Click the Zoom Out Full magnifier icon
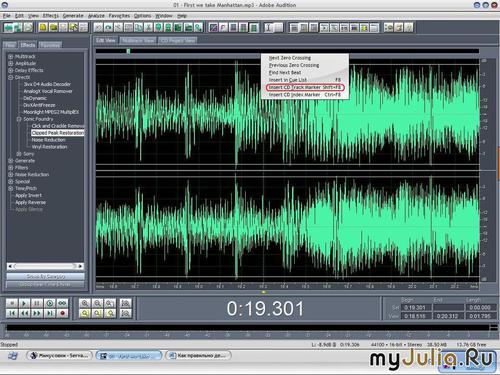Screen dimensions: 500x375 click(110, 303)
